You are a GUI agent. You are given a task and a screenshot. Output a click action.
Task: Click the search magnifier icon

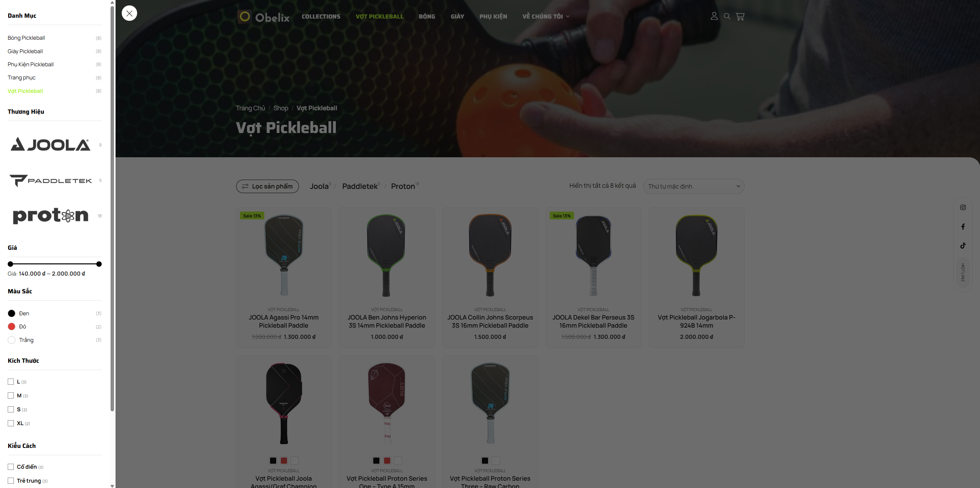[x=727, y=16]
